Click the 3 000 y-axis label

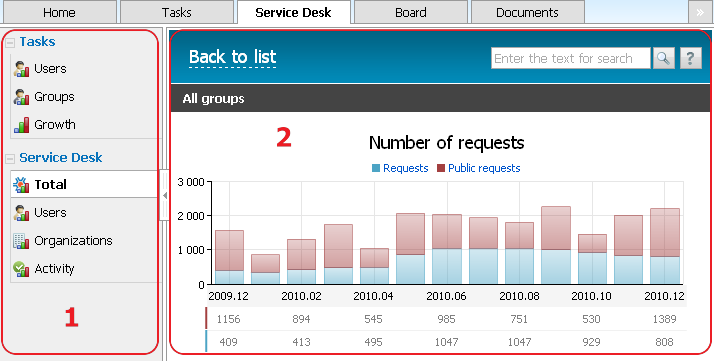coord(190,182)
